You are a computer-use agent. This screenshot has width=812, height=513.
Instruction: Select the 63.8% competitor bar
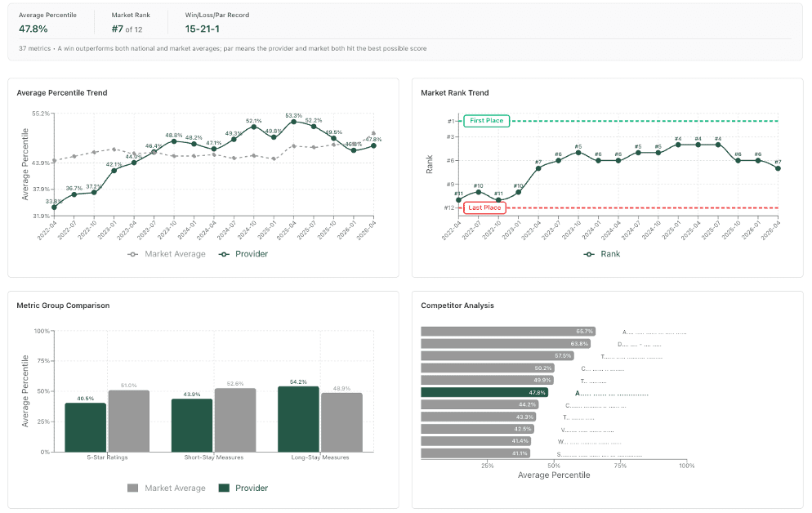tap(506, 344)
